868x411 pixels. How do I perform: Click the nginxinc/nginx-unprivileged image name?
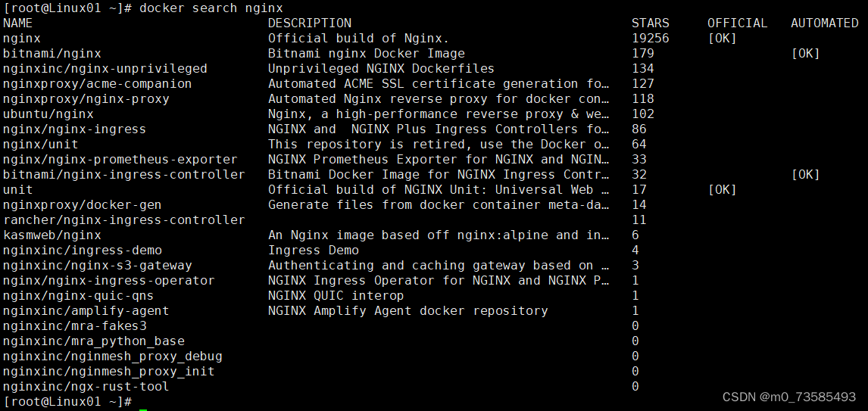click(x=105, y=69)
